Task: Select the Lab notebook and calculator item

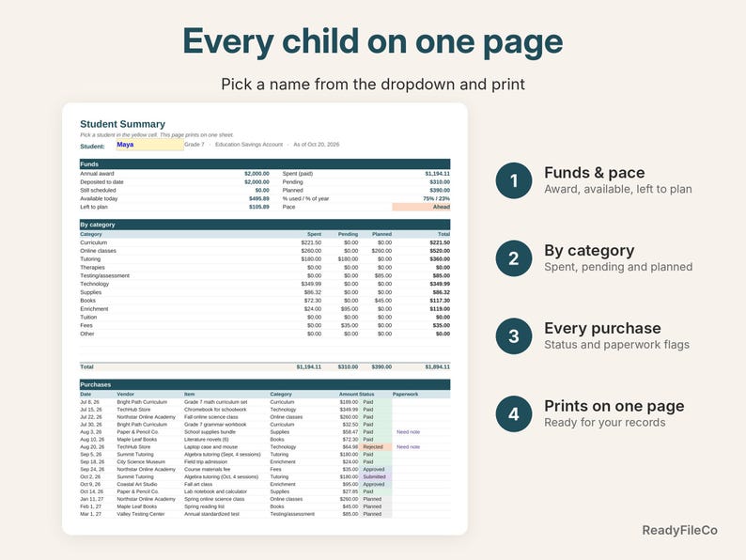Action: point(215,491)
